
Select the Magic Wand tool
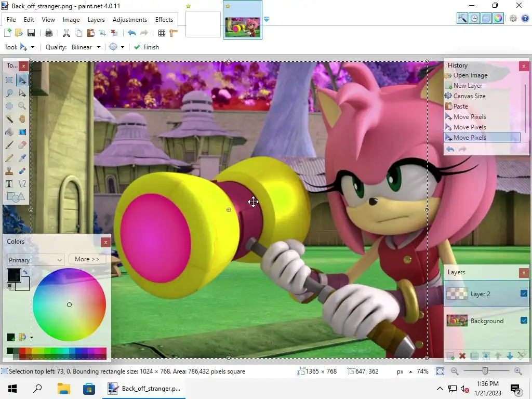click(9, 119)
